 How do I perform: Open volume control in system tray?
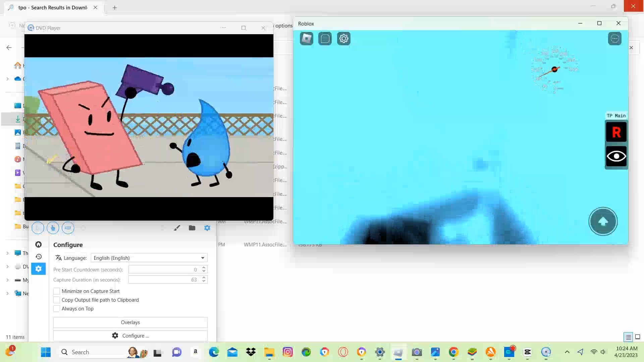click(603, 352)
